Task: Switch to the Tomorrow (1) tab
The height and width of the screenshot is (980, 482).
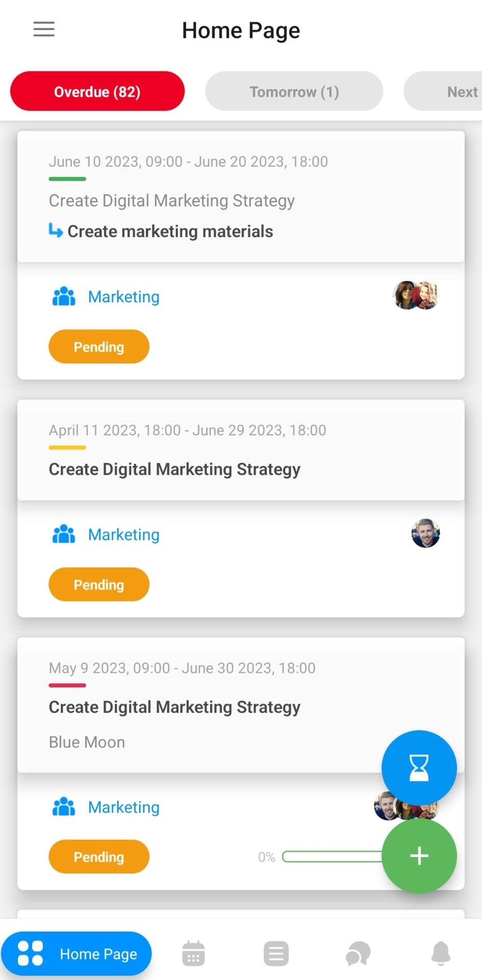Action: click(294, 92)
